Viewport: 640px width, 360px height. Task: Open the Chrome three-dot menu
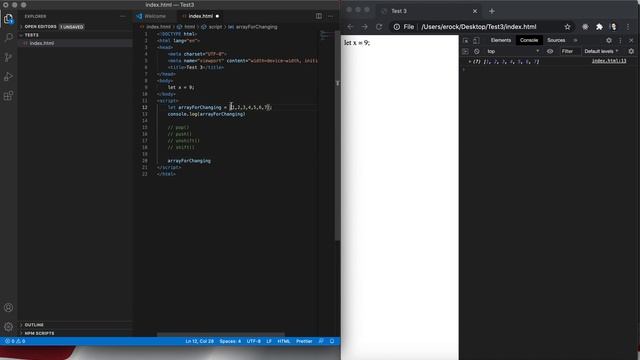coord(628,27)
